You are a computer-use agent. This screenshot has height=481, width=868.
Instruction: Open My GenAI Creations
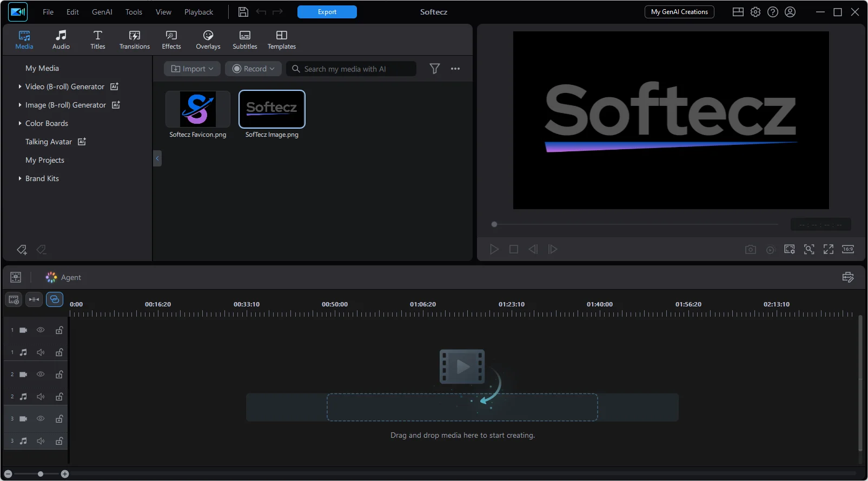(x=679, y=12)
